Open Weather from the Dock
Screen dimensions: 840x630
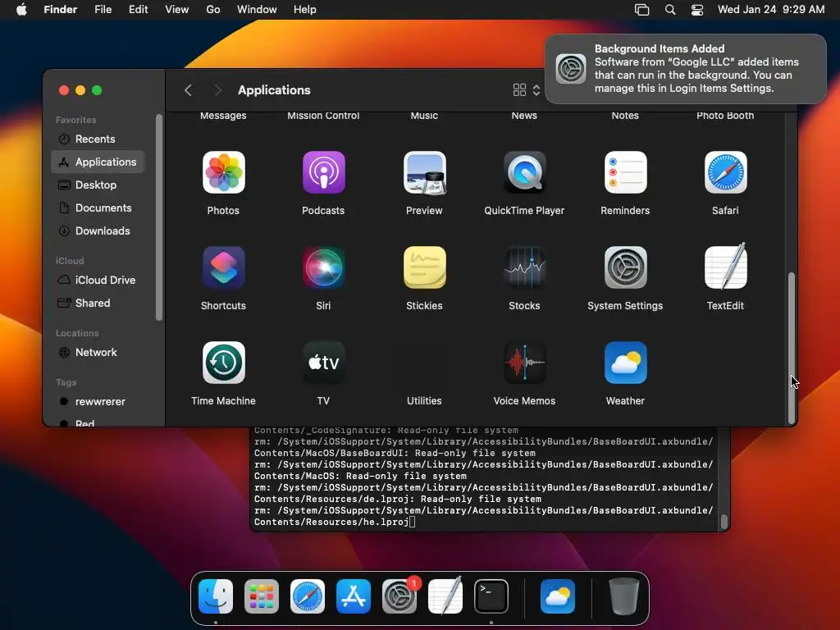tap(558, 596)
